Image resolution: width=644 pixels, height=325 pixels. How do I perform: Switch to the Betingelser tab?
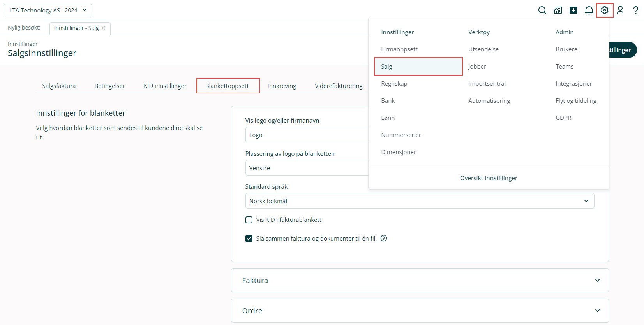point(109,86)
